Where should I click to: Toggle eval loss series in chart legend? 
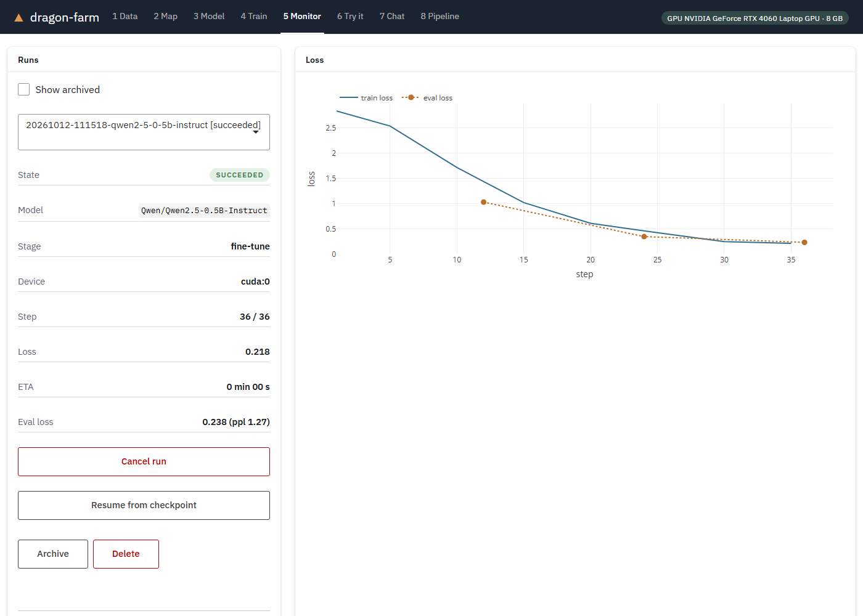click(x=427, y=98)
